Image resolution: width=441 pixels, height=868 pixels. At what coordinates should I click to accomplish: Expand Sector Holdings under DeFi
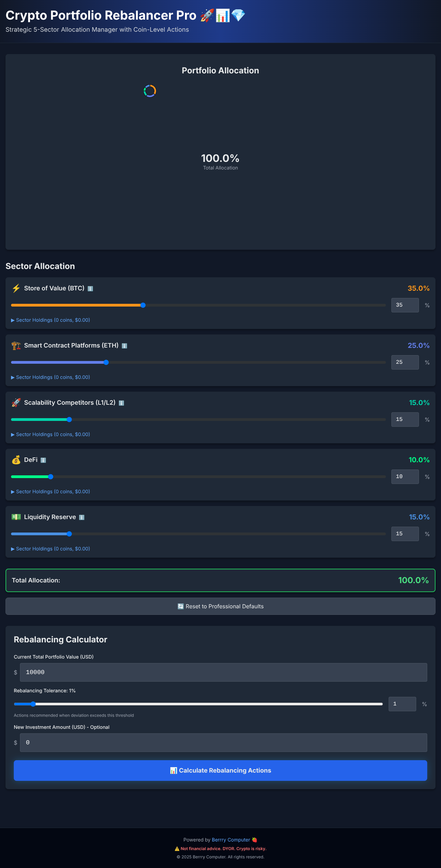pos(51,492)
